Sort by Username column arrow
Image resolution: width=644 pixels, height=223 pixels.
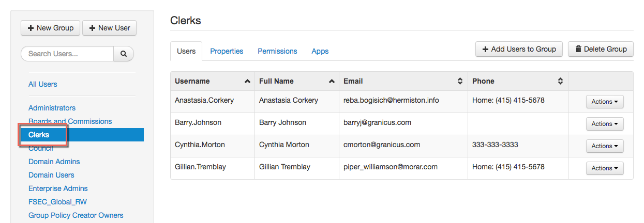coord(248,82)
